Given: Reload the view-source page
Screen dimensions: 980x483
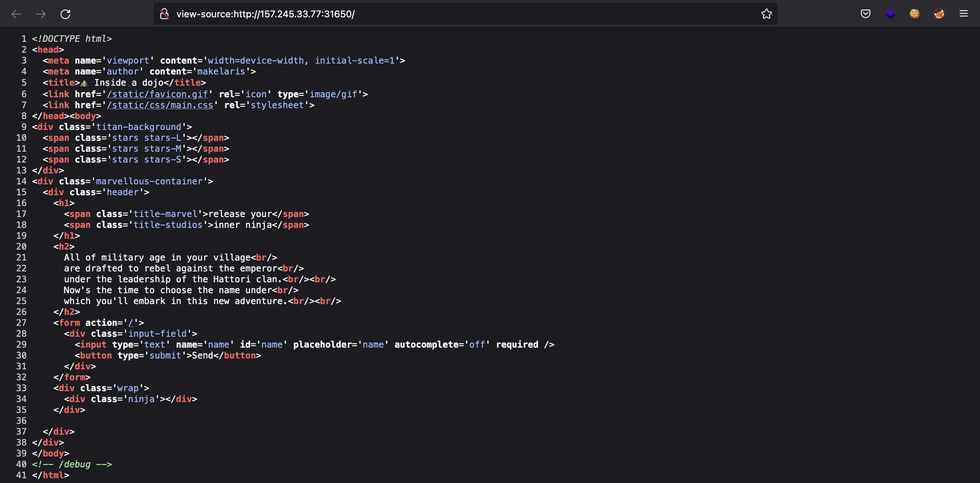Looking at the screenshot, I should 65,14.
